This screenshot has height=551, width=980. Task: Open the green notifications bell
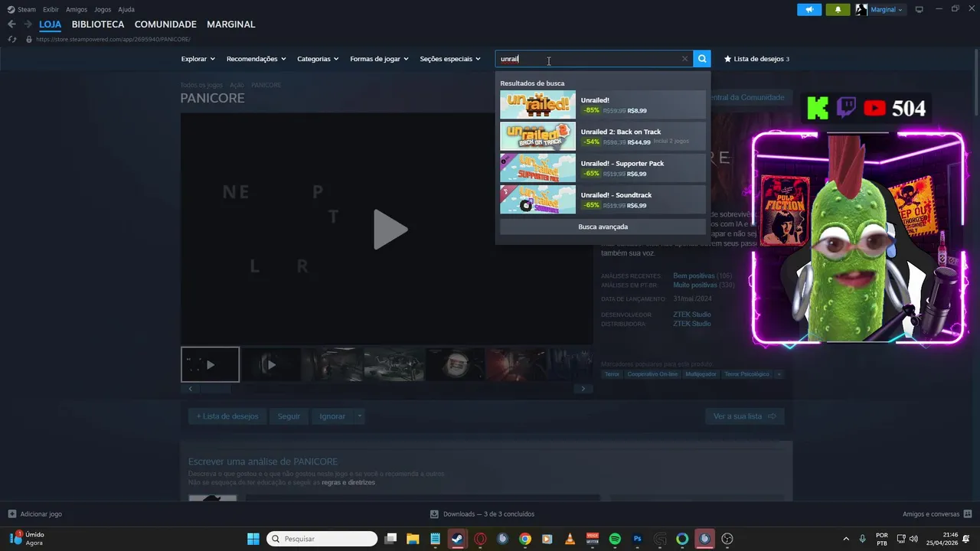point(838,10)
